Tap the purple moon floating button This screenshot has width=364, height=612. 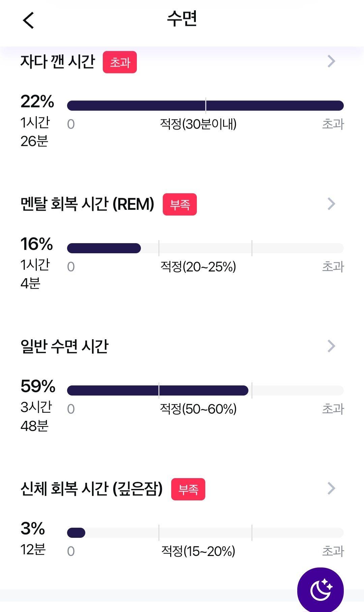320,590
